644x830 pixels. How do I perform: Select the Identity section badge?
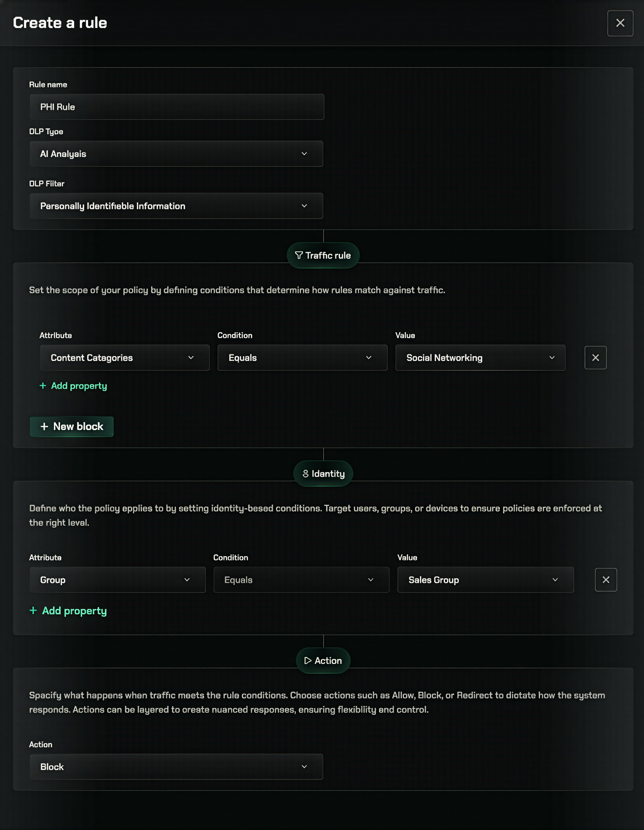click(x=323, y=473)
